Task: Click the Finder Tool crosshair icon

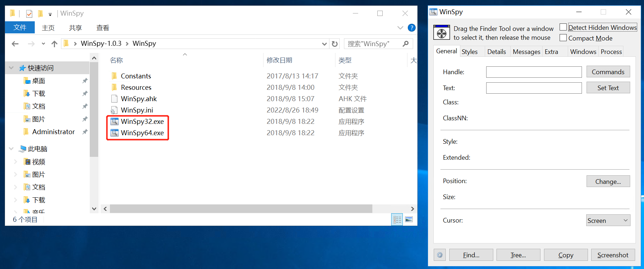Action: (442, 33)
